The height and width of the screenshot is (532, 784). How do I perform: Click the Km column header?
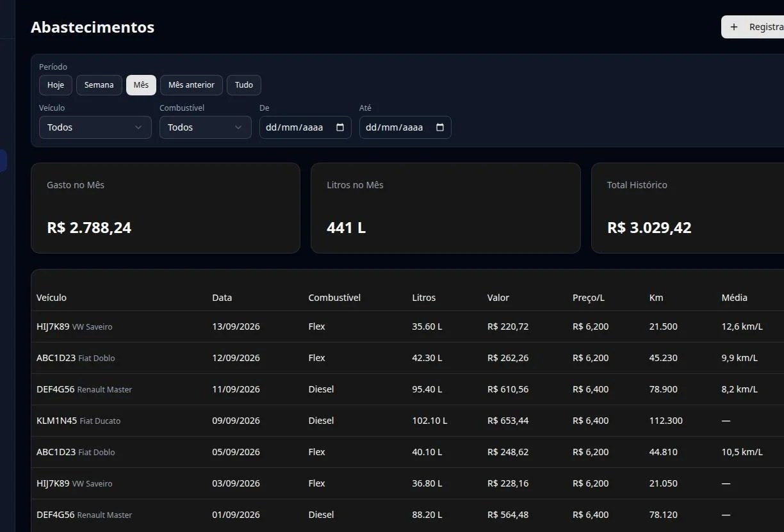[657, 298]
